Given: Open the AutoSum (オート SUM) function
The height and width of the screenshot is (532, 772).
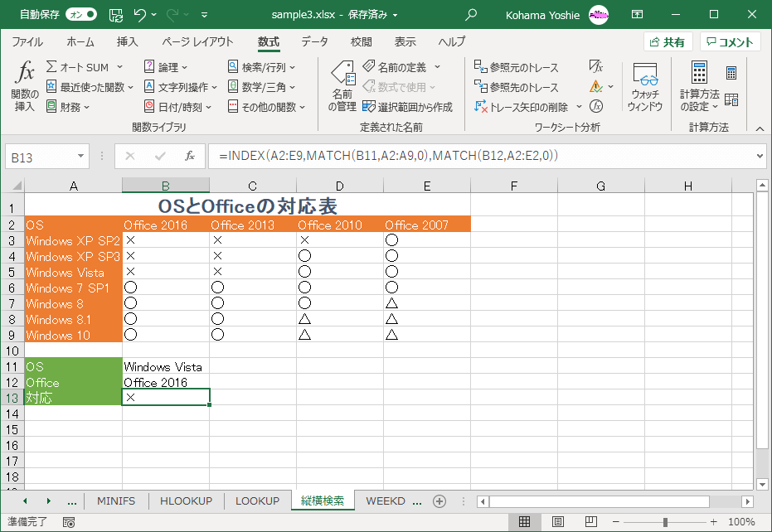Looking at the screenshot, I should tap(84, 67).
